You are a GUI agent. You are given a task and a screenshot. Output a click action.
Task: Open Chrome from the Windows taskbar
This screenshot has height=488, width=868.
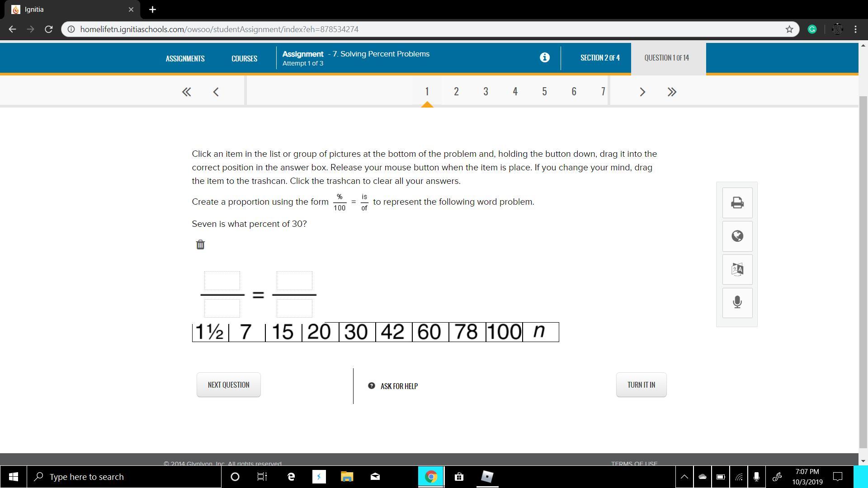coord(430,477)
